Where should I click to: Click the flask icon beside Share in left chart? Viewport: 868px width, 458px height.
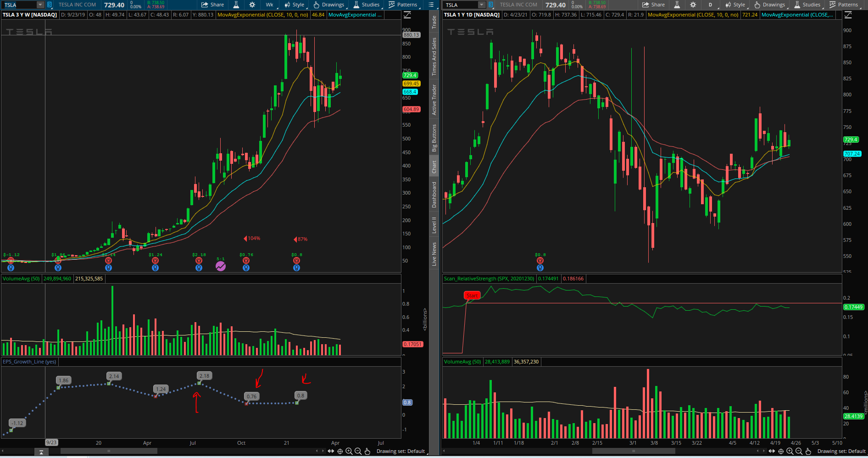pyautogui.click(x=236, y=5)
